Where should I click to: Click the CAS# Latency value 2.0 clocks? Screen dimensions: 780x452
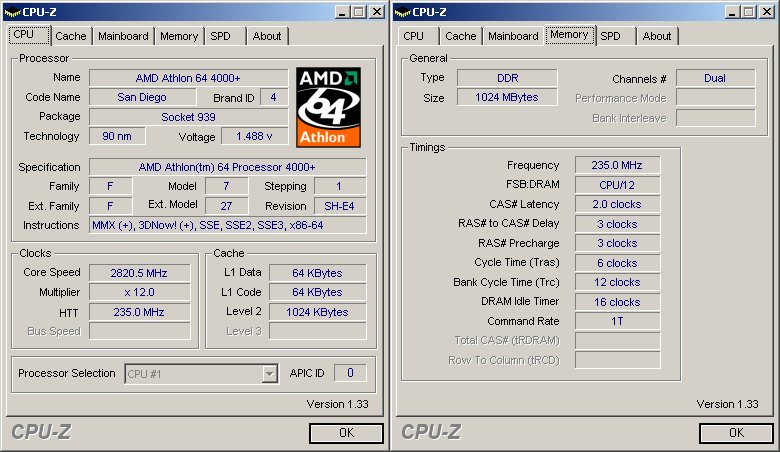point(617,204)
